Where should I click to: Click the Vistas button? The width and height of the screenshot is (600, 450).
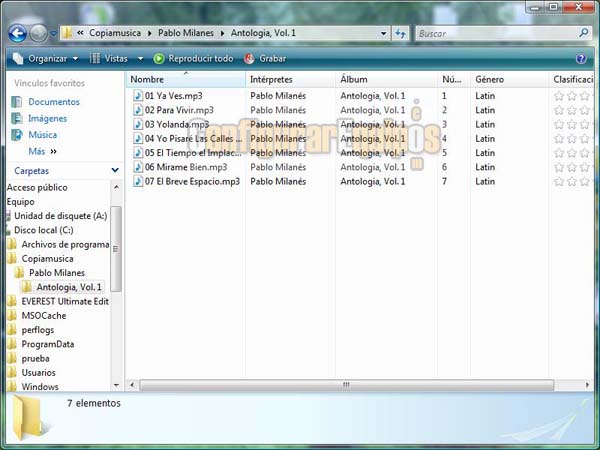(x=116, y=59)
